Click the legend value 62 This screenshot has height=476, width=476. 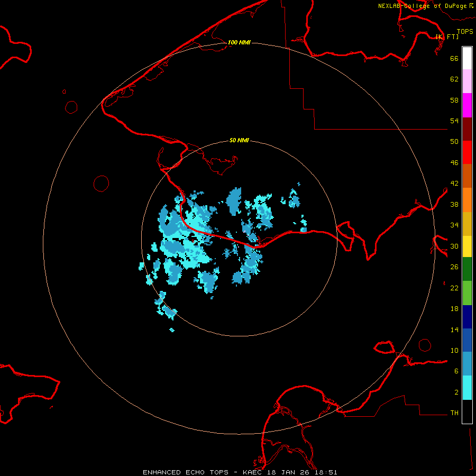click(x=454, y=79)
